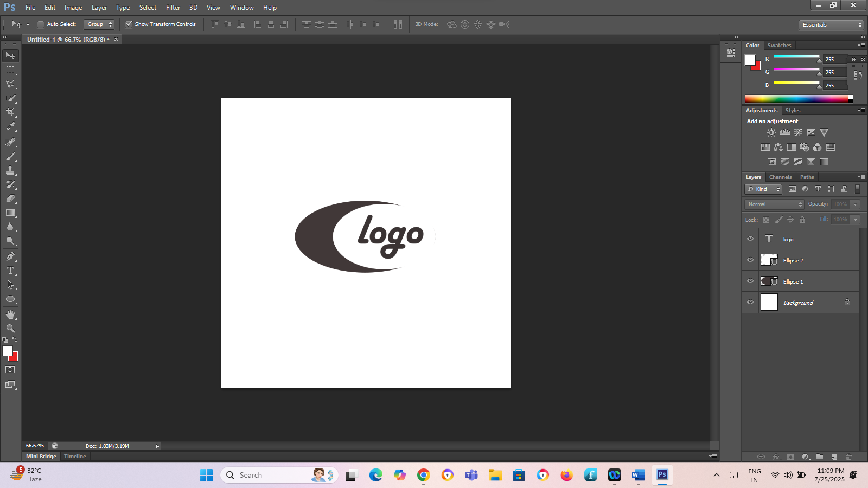The width and height of the screenshot is (868, 488).
Task: Hide the Background layer
Action: [x=750, y=302]
